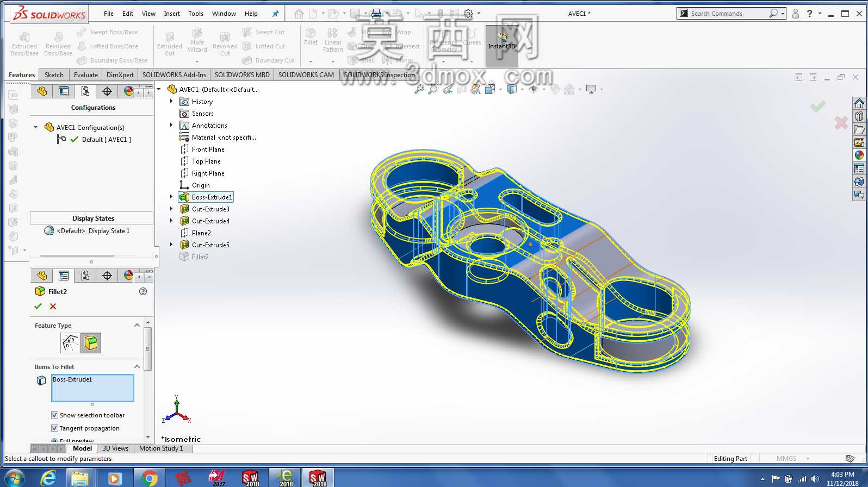Collapse the AVEC1 Configuration(s) node
The height and width of the screenshot is (487, 868).
pos(36,127)
